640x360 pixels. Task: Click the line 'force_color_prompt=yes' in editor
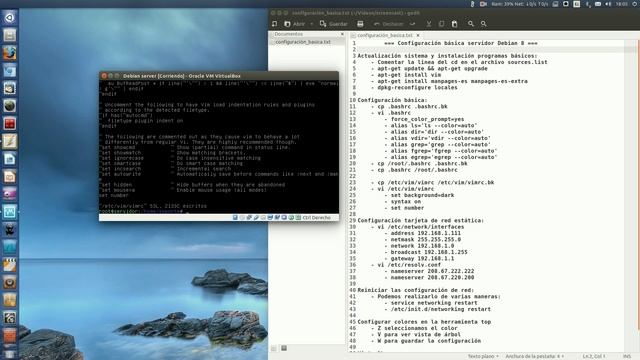(427, 119)
